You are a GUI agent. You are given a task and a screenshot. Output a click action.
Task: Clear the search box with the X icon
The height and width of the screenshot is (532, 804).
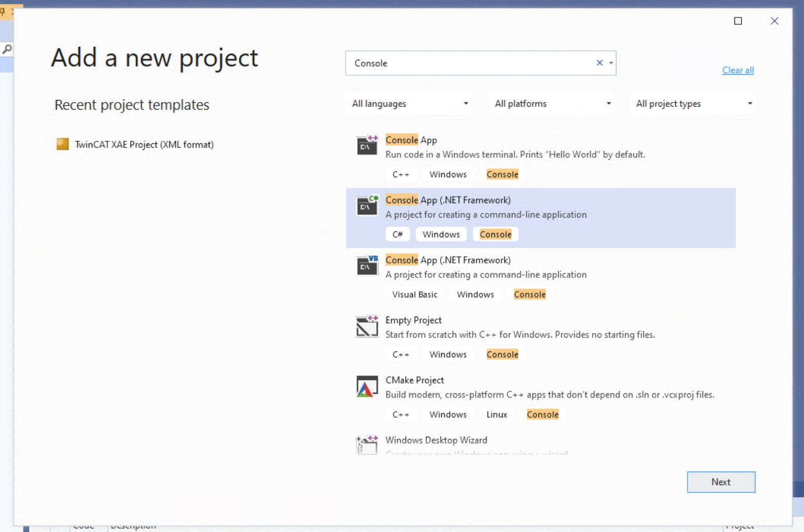tap(599, 63)
